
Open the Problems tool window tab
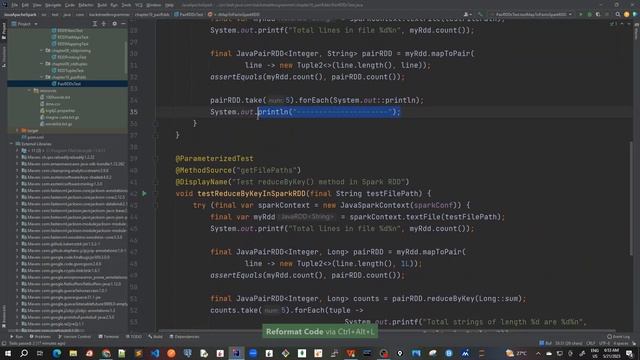coord(40,337)
